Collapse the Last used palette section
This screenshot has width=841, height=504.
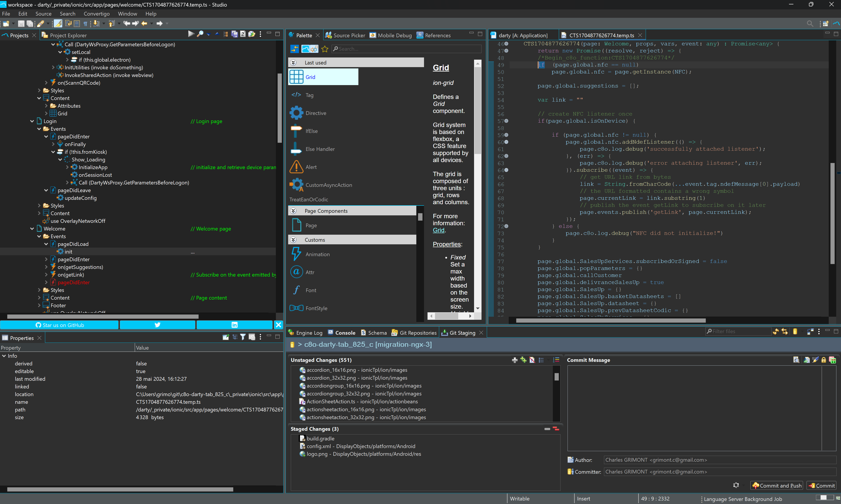coord(293,63)
